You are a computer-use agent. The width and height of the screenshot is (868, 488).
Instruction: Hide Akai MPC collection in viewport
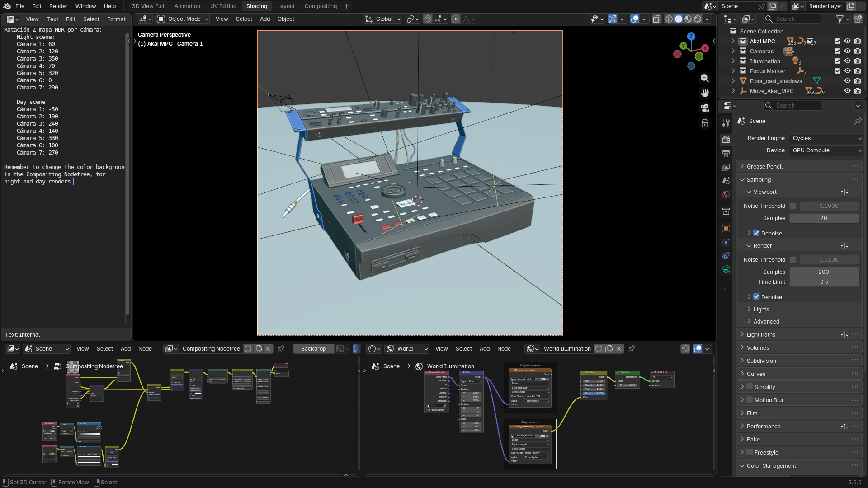847,41
